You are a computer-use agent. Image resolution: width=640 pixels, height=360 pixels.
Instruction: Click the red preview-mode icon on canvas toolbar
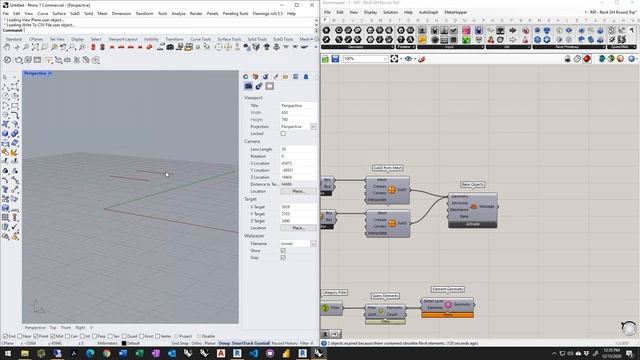pos(587,59)
